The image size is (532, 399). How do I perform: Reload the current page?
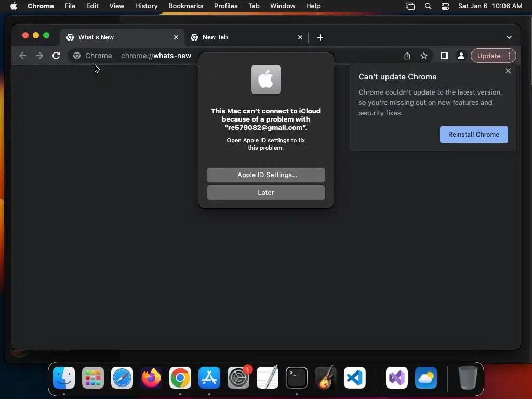point(56,56)
